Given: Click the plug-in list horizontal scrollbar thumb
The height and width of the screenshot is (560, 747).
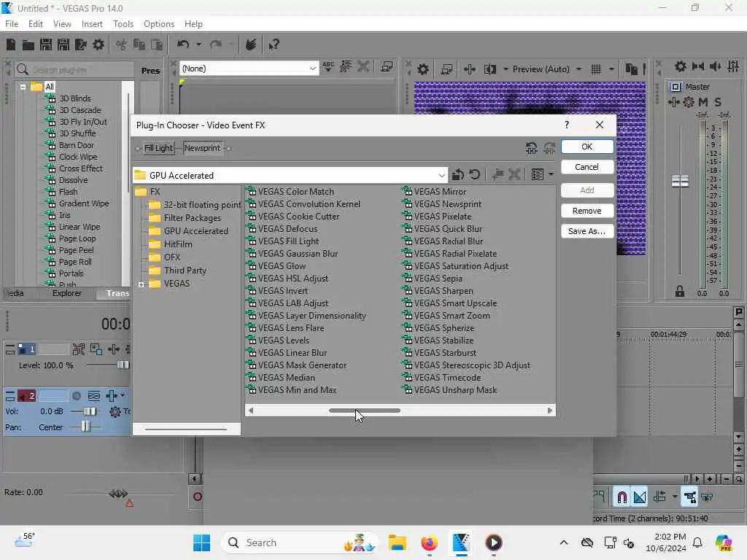Looking at the screenshot, I should pyautogui.click(x=365, y=411).
